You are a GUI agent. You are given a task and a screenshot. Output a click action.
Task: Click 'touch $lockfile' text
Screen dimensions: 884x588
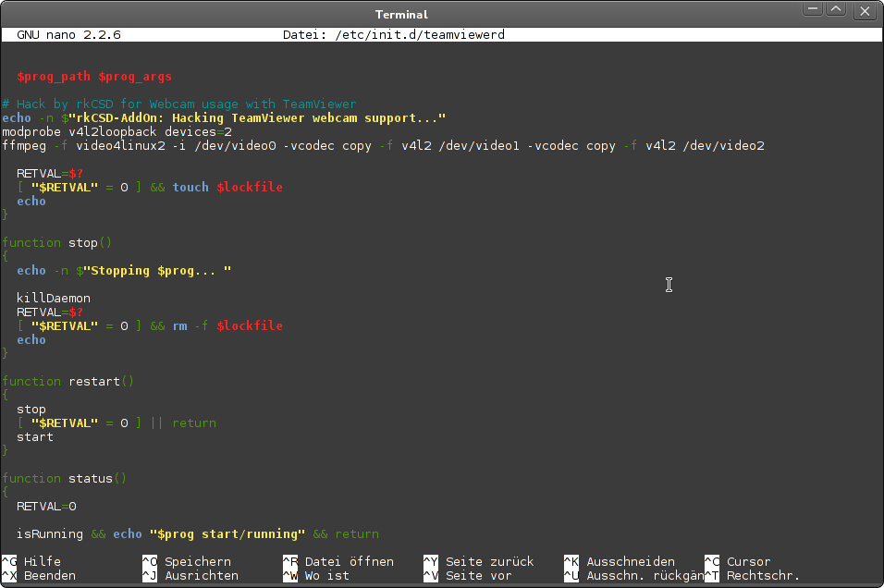tap(227, 187)
